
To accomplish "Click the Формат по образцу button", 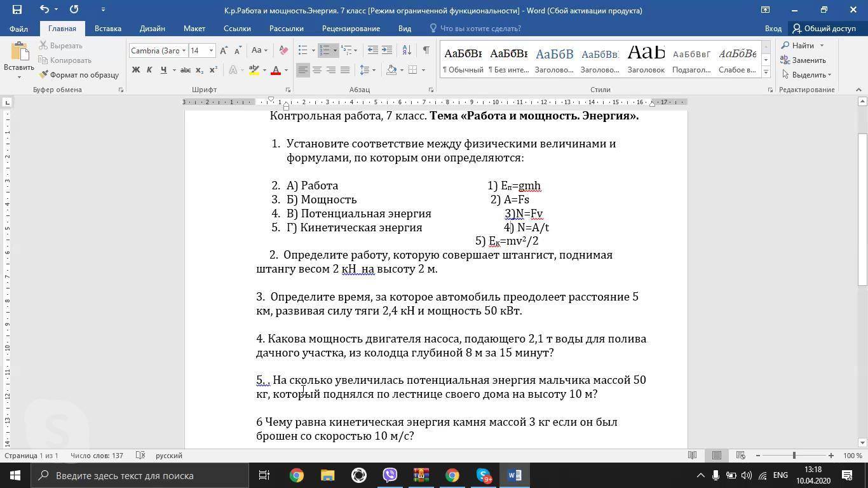I will [x=79, y=74].
